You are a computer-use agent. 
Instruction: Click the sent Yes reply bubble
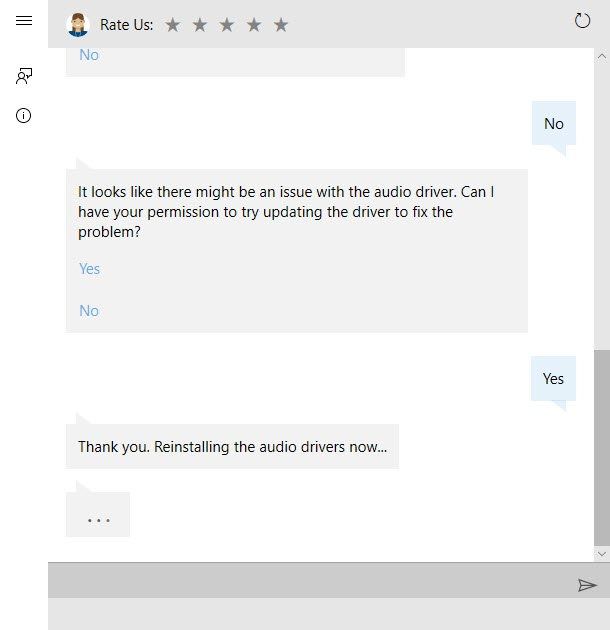pyautogui.click(x=553, y=378)
